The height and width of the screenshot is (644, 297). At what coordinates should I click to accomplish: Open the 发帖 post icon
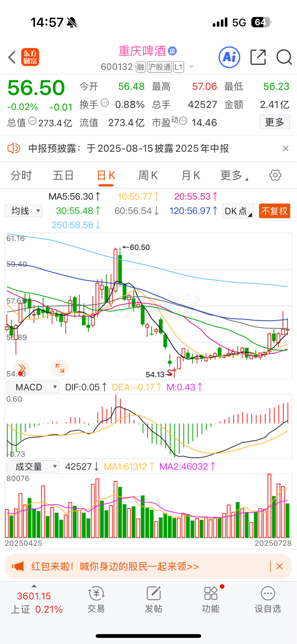154,600
